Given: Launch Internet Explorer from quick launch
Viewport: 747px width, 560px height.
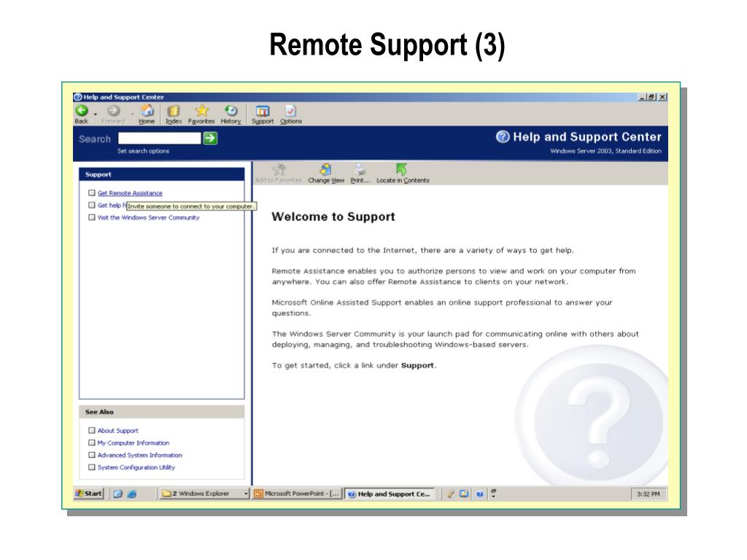Looking at the screenshot, I should pos(132,494).
